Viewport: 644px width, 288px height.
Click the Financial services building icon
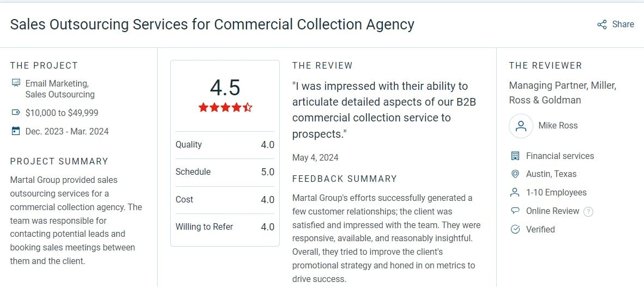(x=515, y=156)
